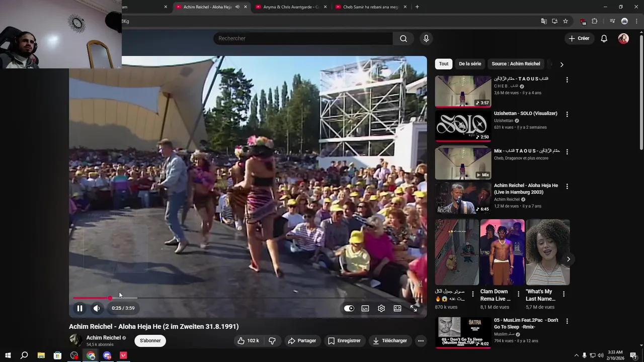Click the search magnifier button
This screenshot has width=644, height=362.
(x=404, y=38)
